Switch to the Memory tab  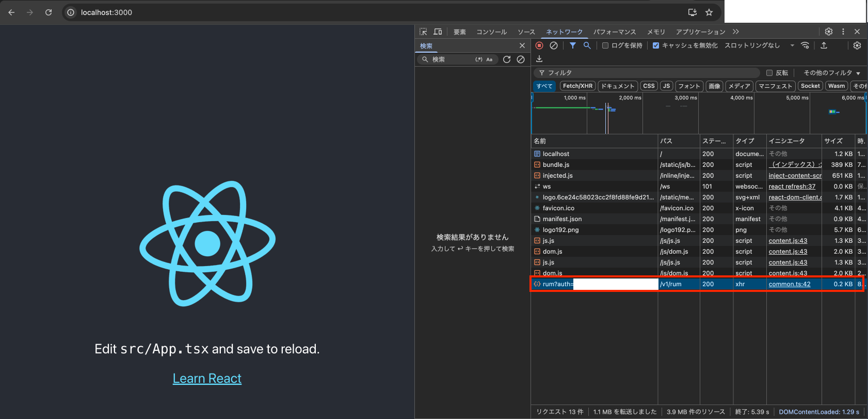656,32
